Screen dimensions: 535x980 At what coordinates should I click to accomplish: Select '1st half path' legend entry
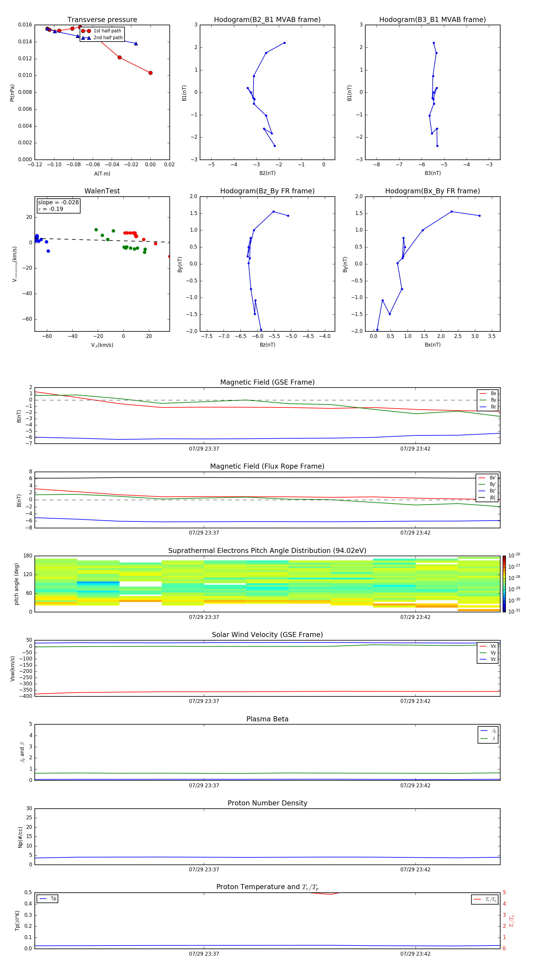pyautogui.click(x=101, y=31)
